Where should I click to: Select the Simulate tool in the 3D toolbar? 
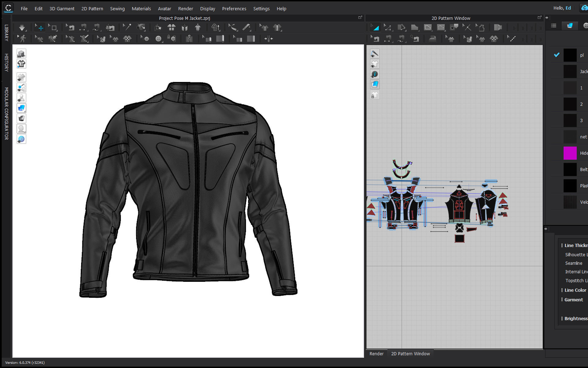(x=22, y=27)
